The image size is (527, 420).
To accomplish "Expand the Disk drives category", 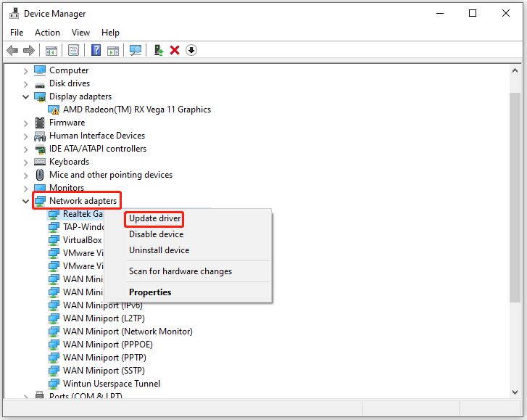I will [x=26, y=83].
